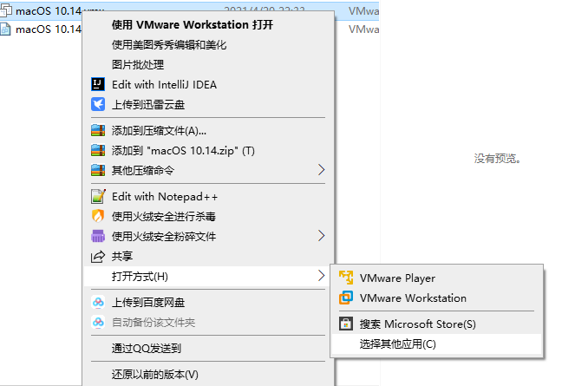Click the Xunlei cloud upload bird icon
588x386 pixels.
point(98,104)
